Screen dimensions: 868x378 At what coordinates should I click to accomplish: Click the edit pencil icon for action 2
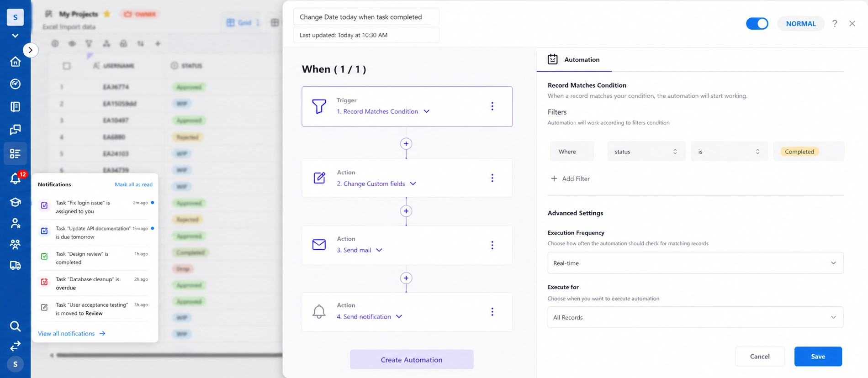pos(319,178)
